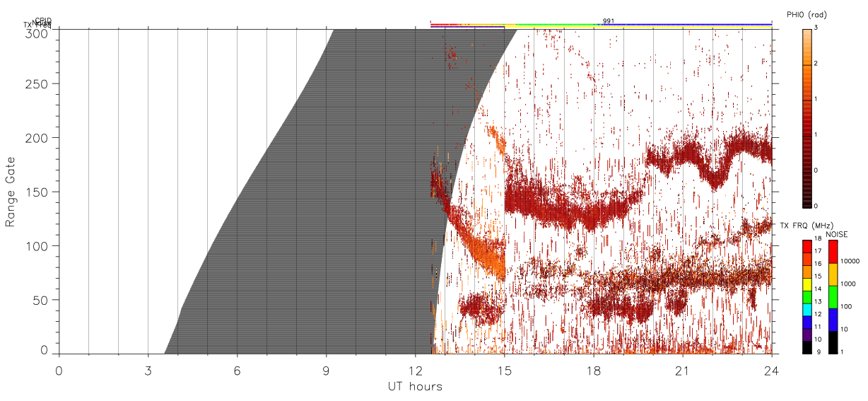
Task: Click the '300' tick on the Range Gate axis
Action: pyautogui.click(x=37, y=33)
